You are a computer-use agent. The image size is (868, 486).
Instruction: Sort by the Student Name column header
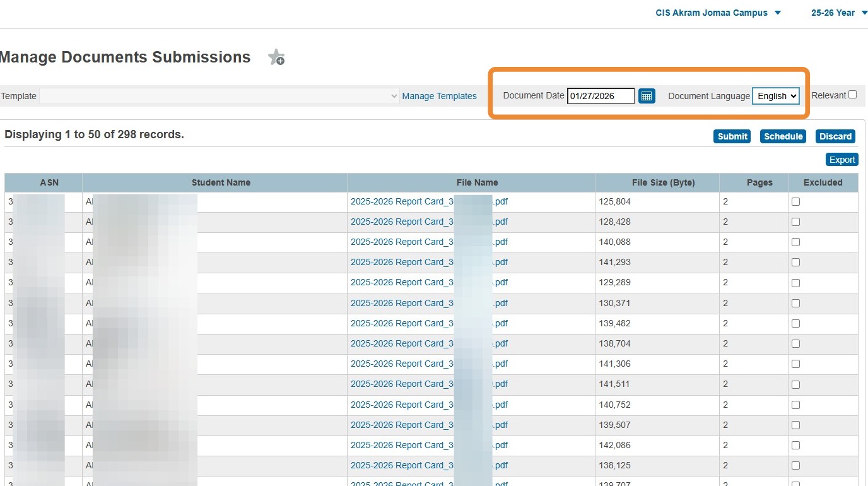(x=221, y=182)
